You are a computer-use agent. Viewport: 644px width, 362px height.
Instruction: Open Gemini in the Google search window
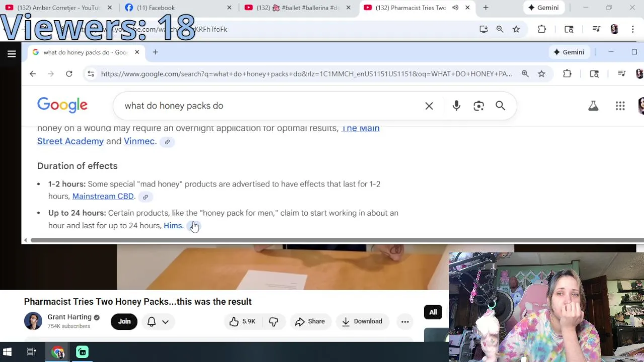(x=569, y=52)
